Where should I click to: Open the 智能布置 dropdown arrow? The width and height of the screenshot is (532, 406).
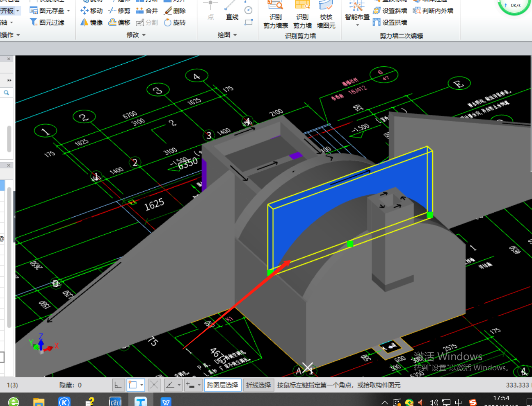(x=357, y=25)
